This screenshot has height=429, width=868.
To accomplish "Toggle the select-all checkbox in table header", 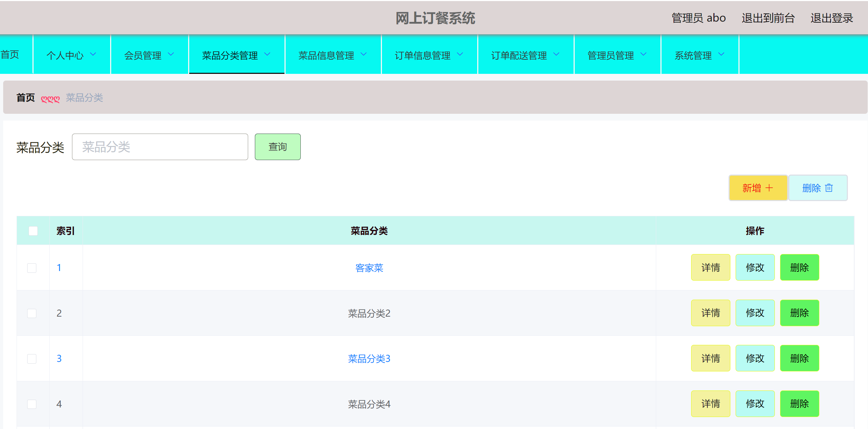I will (33, 230).
